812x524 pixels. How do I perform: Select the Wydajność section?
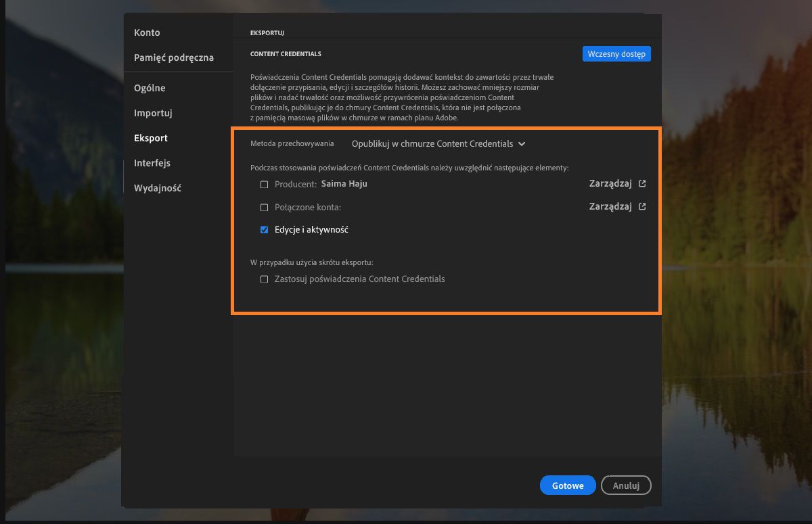[158, 188]
